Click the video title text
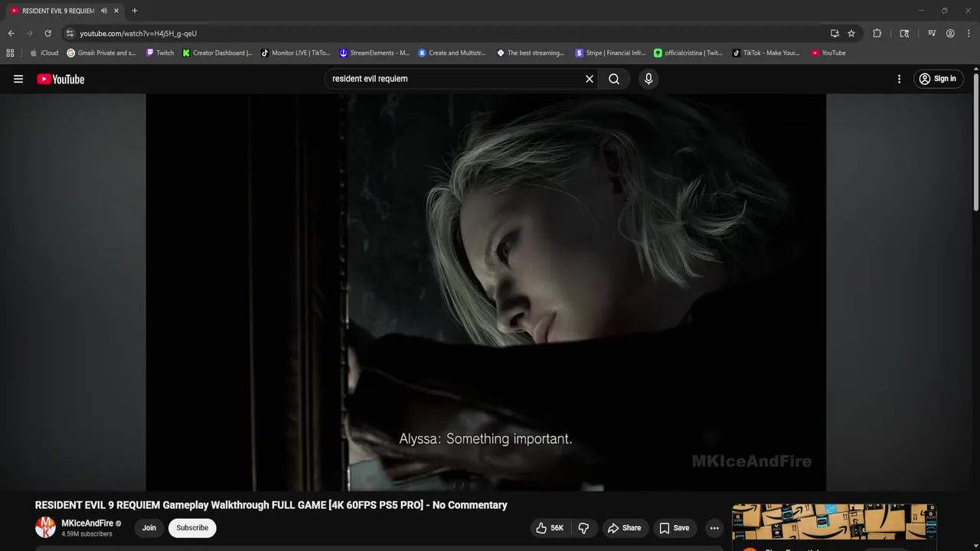 (x=271, y=505)
